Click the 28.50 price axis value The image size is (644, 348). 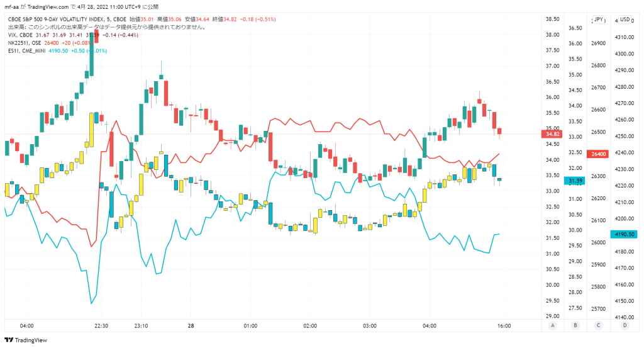point(575,276)
